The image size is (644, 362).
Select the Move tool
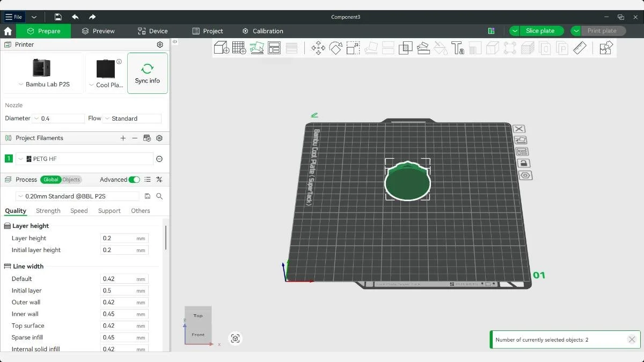318,48
